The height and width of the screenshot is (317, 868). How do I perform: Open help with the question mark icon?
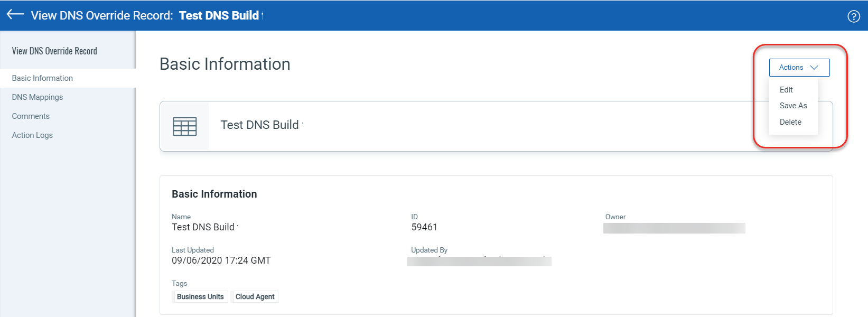854,16
